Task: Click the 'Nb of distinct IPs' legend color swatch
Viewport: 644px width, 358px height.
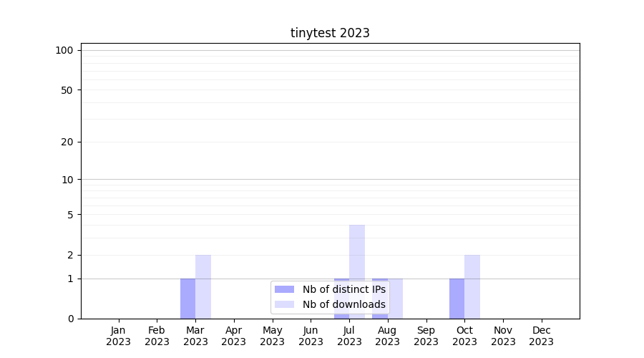Action: [x=284, y=289]
